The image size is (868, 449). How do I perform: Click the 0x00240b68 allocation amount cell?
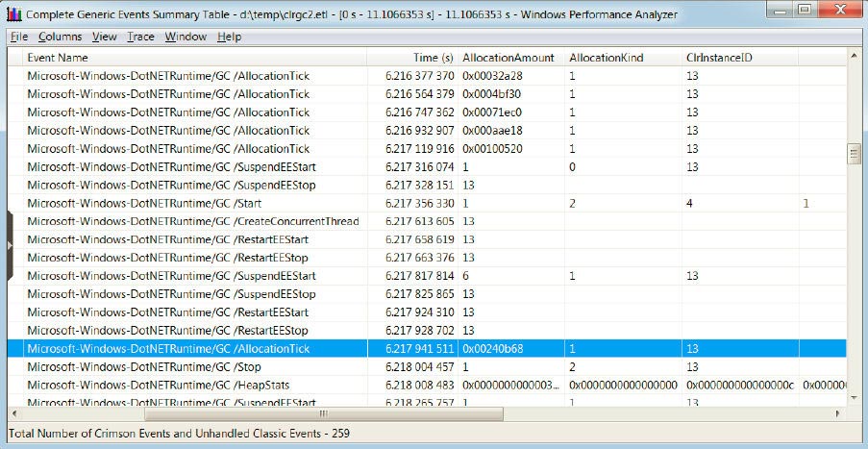click(x=493, y=349)
